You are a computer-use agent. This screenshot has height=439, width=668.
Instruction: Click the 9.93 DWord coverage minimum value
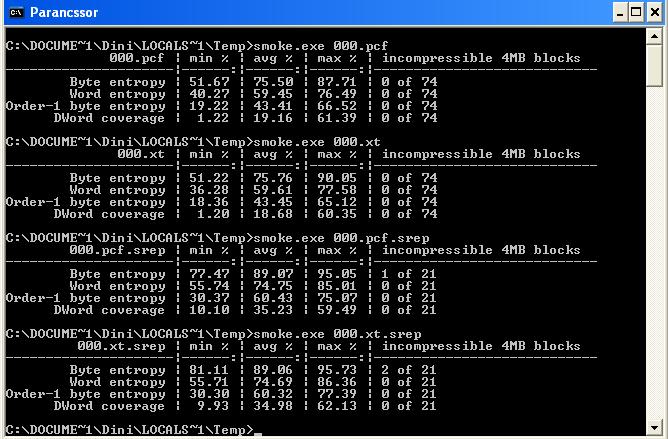coord(213,405)
